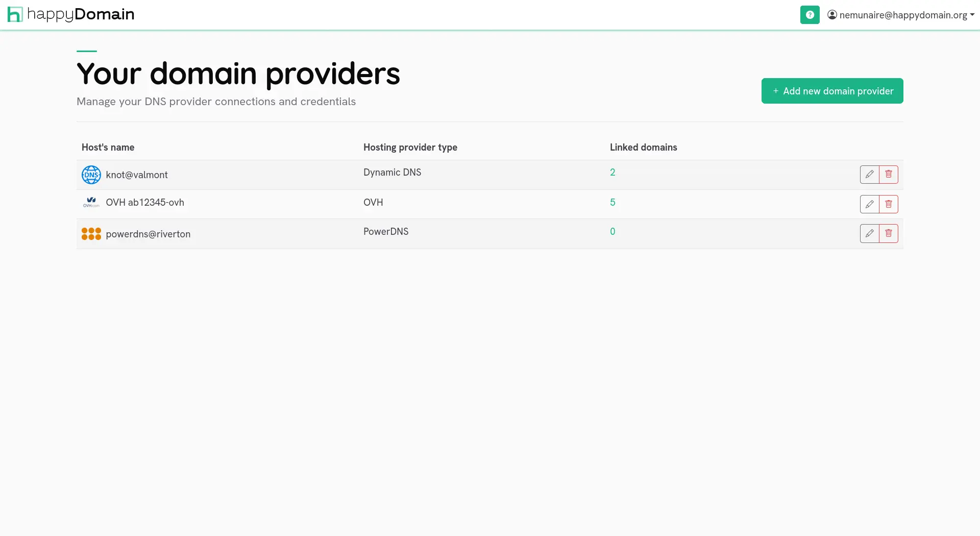Viewport: 980px width, 536px height.
Task: Click the happyDomain logo
Action: pos(71,14)
